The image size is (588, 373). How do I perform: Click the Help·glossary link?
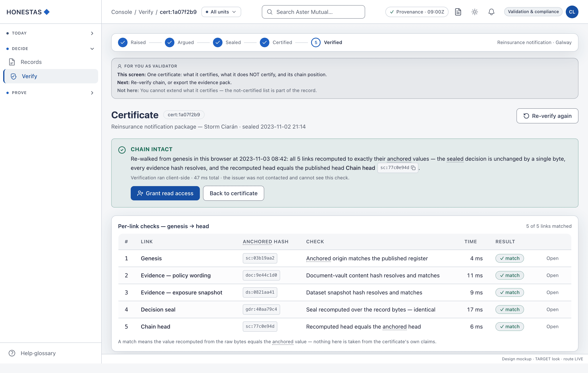pos(38,353)
